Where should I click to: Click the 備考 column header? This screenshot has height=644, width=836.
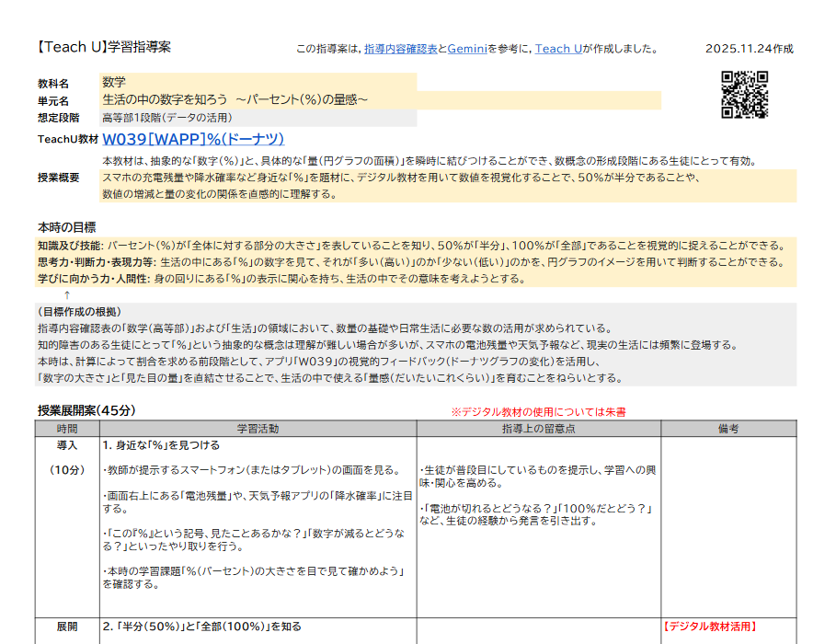click(x=727, y=429)
